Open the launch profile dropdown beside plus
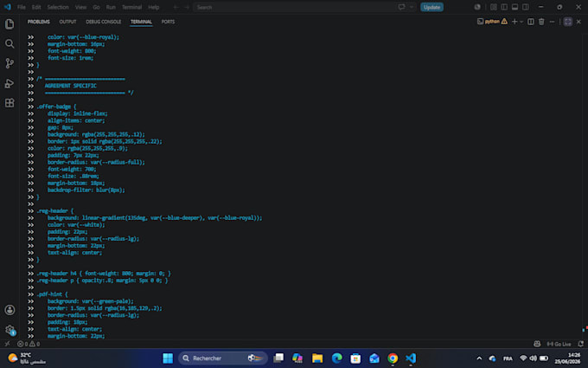The width and height of the screenshot is (588, 368). coord(521,22)
